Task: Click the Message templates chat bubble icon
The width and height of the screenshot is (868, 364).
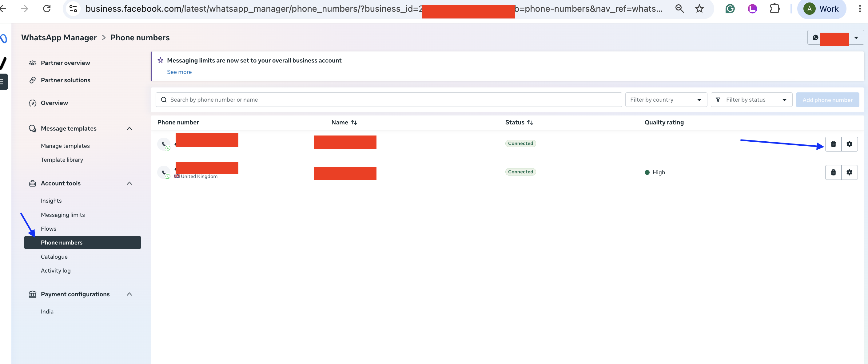Action: click(x=32, y=128)
